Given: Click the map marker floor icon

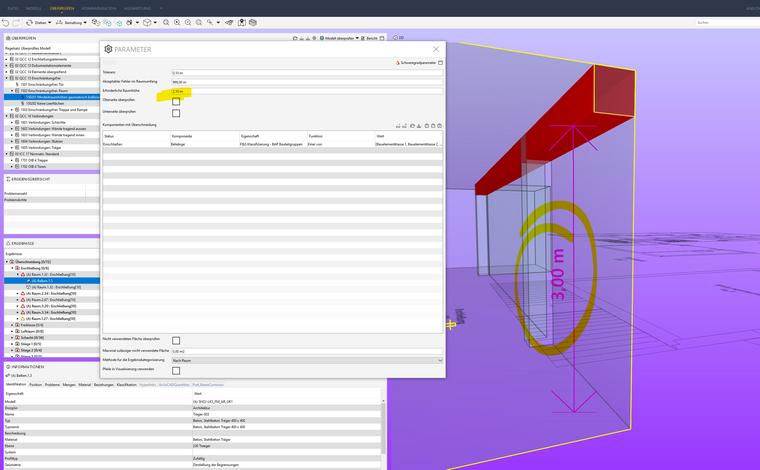Looking at the screenshot, I should [241, 23].
